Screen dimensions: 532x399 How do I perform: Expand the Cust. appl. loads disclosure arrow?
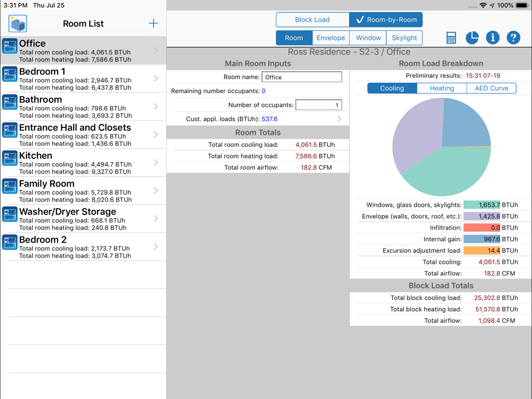click(340, 118)
